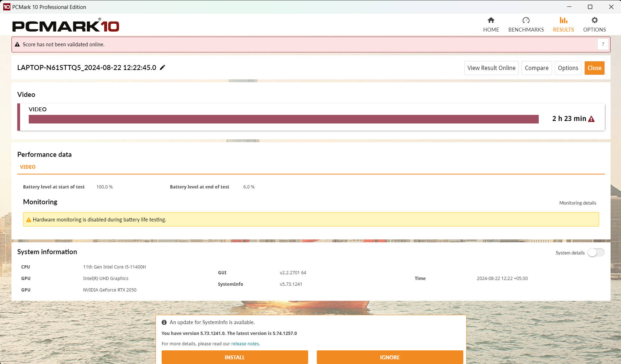Open the release notes link
Image resolution: width=621 pixels, height=364 pixels.
click(245, 344)
